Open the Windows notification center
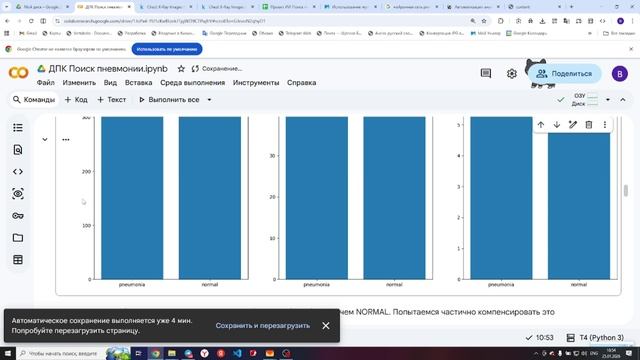This screenshot has width=640, height=360. point(629,353)
